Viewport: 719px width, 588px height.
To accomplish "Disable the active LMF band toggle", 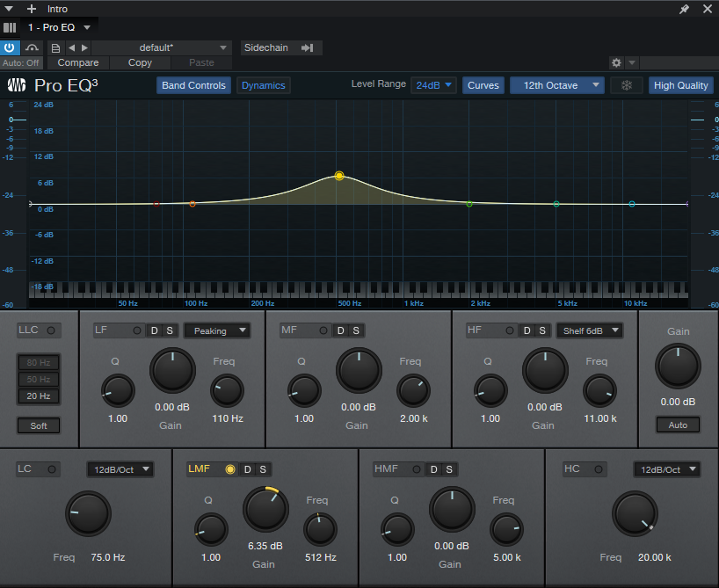I will (229, 469).
